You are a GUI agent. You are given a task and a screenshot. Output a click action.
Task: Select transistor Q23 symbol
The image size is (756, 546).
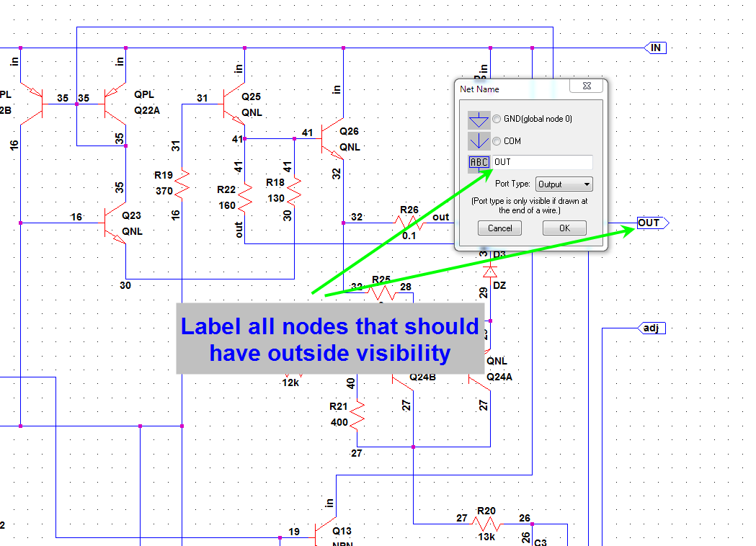coord(115,223)
